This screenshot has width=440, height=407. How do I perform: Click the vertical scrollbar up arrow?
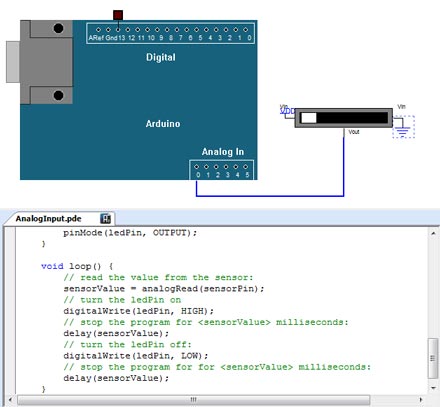point(433,233)
